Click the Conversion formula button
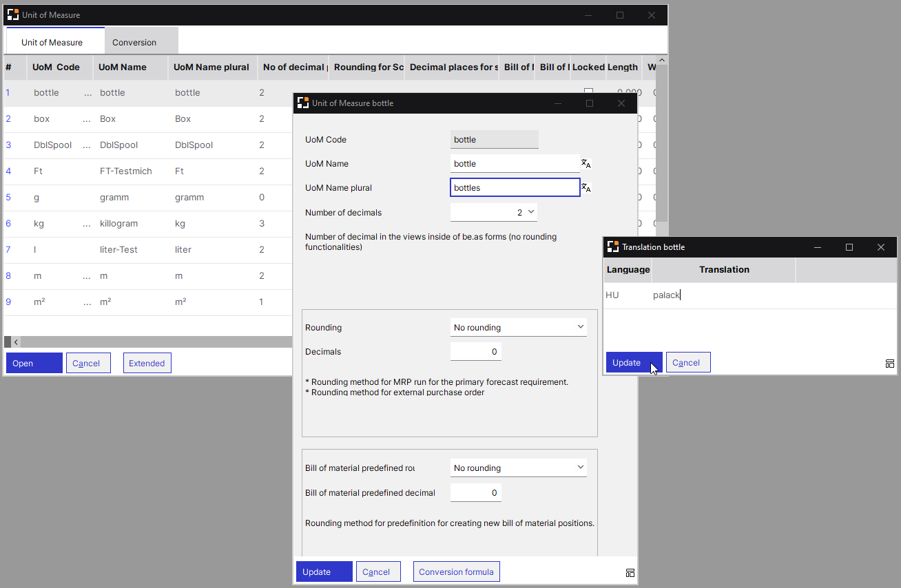This screenshot has width=901, height=588. [456, 572]
